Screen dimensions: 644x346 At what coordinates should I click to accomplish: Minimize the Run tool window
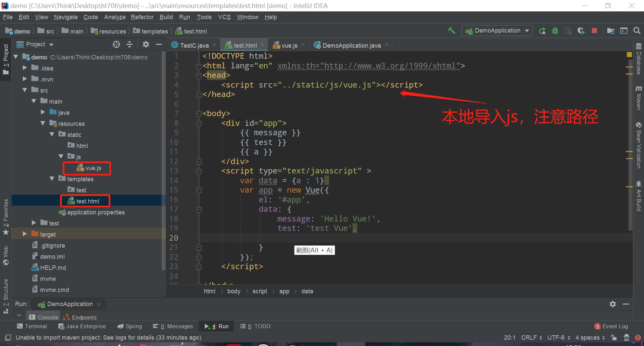(x=626, y=304)
